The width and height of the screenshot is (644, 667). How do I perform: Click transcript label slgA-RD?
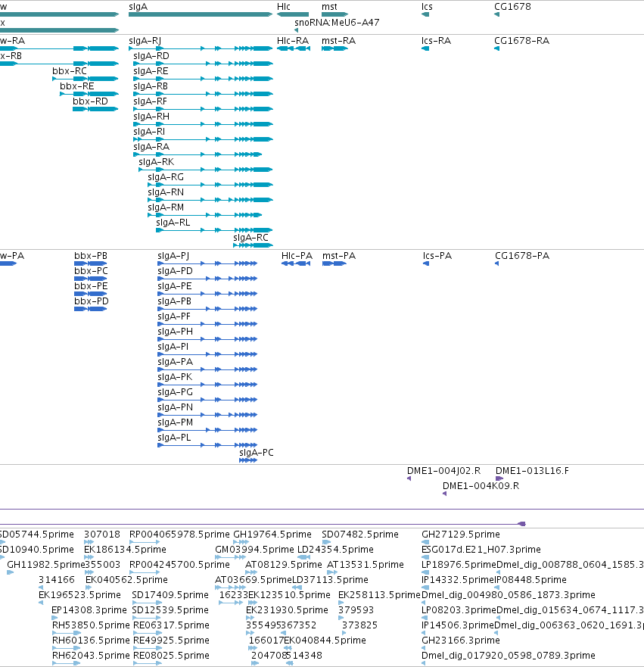151,56
